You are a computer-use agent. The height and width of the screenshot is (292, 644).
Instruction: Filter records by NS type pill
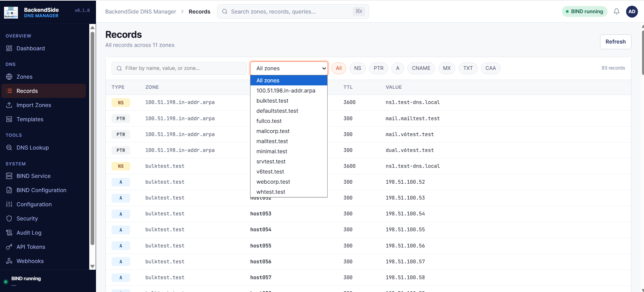[358, 68]
